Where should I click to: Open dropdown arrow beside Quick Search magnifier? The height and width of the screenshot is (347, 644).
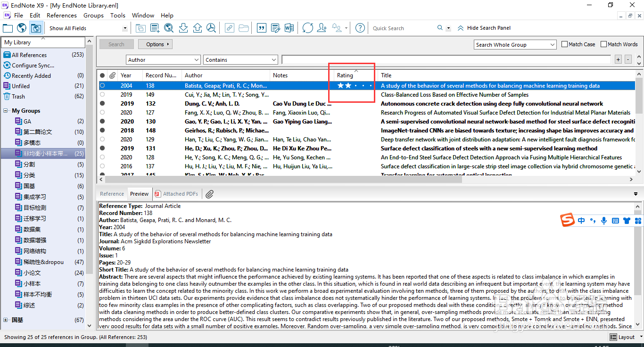(448, 28)
